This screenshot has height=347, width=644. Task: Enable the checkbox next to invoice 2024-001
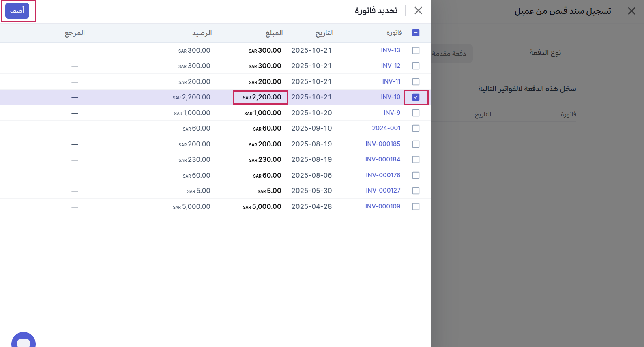[416, 129]
